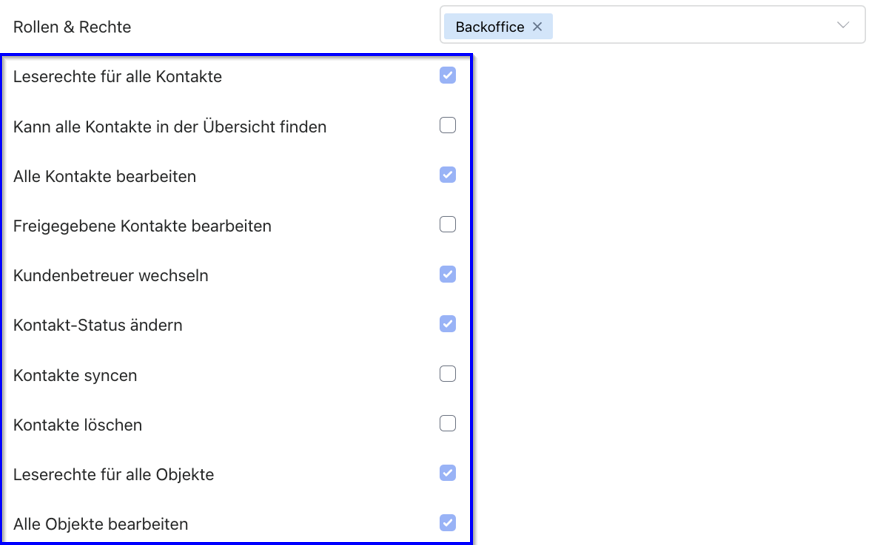Click the Kontakte löschen label text
872x545 pixels.
tap(78, 425)
